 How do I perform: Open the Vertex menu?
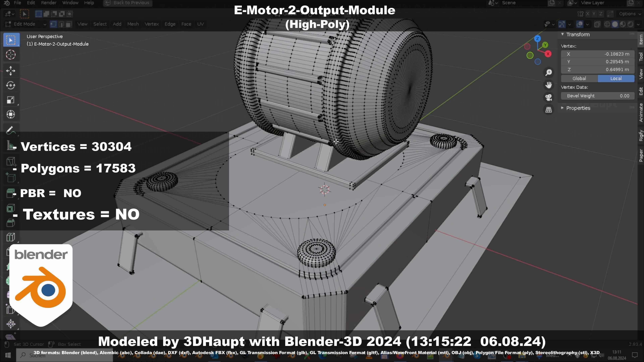point(152,24)
